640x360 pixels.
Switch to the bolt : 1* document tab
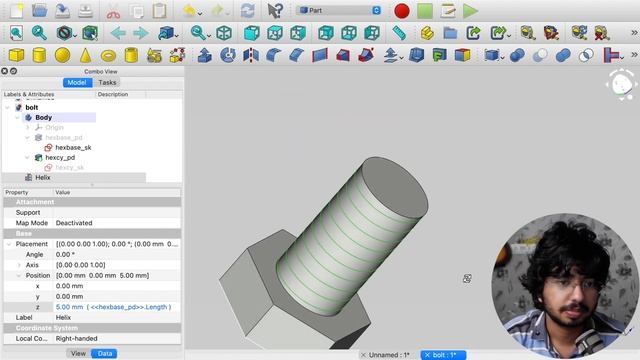coord(444,355)
